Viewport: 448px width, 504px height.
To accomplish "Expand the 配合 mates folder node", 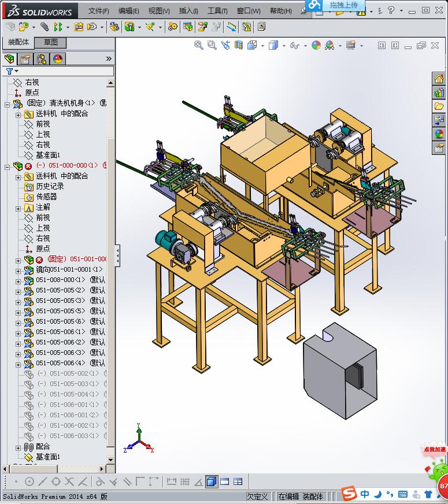I will [x=18, y=448].
